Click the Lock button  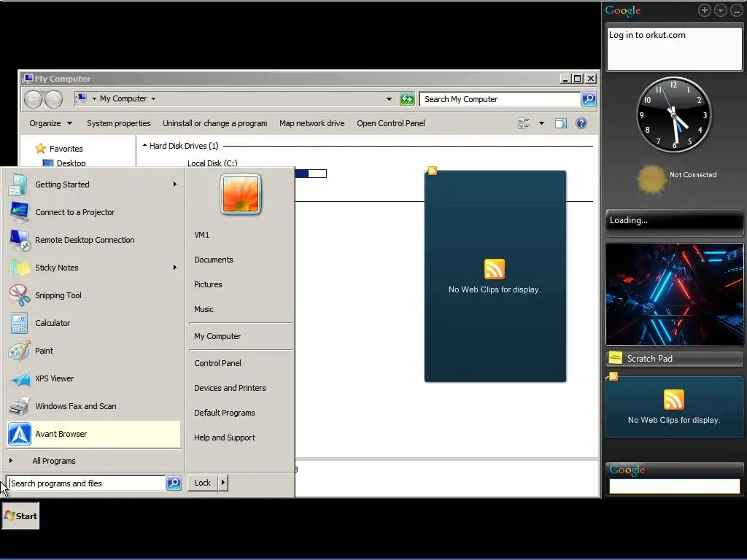[203, 483]
